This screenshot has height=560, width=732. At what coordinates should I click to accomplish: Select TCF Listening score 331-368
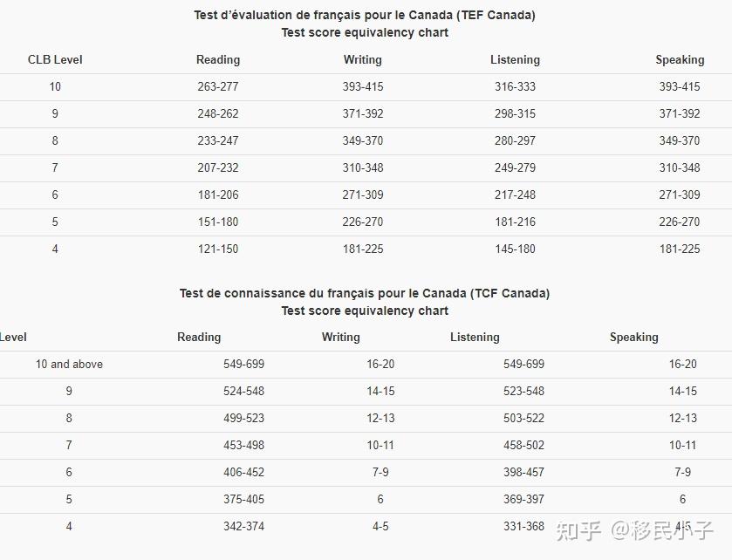tap(523, 526)
